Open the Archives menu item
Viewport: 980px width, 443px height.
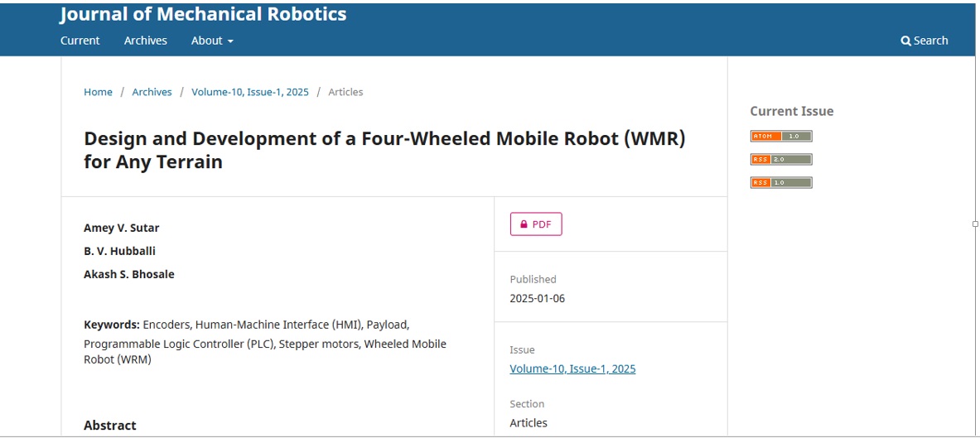146,41
